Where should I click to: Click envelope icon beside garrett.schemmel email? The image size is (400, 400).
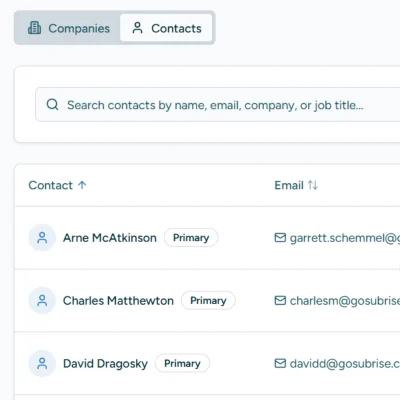pos(280,238)
